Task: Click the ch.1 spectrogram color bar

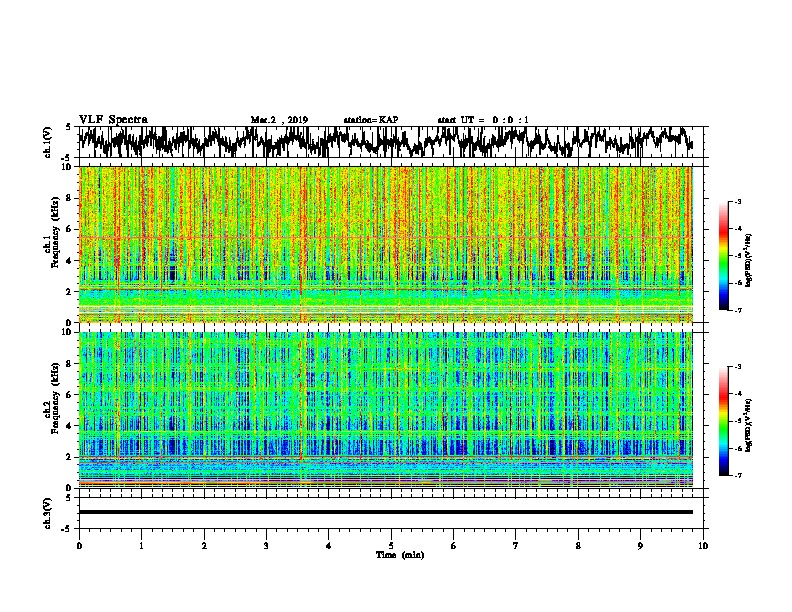Action: [x=723, y=256]
